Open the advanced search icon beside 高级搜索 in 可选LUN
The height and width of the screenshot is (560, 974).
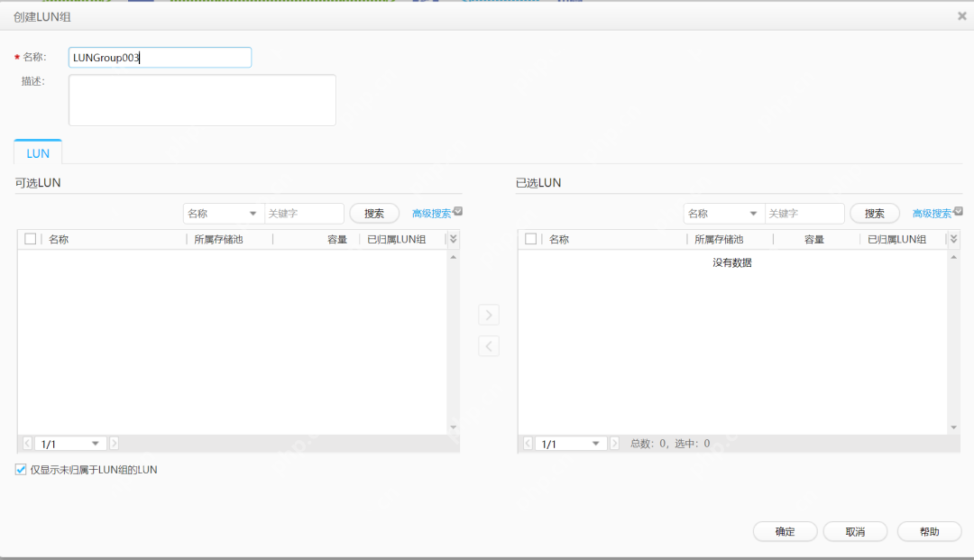457,209
